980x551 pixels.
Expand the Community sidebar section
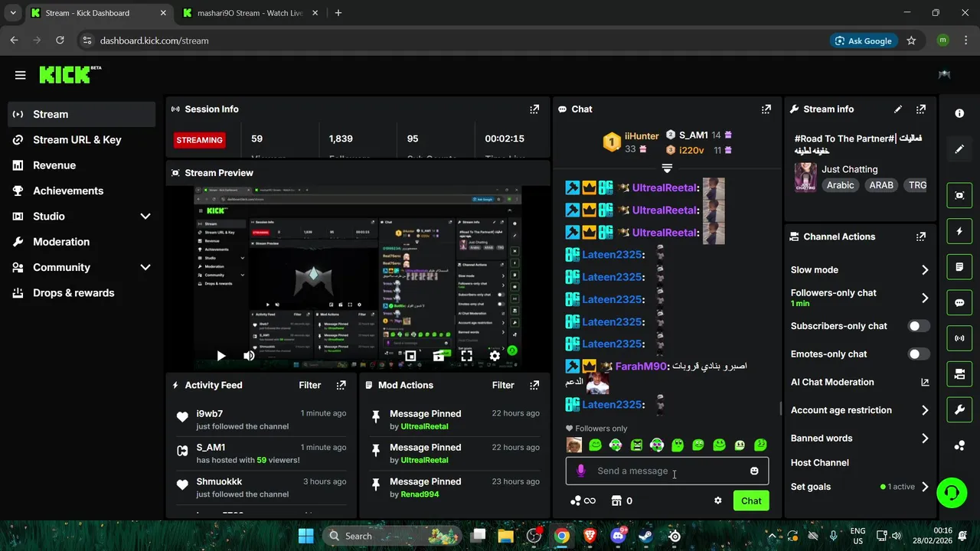(145, 268)
